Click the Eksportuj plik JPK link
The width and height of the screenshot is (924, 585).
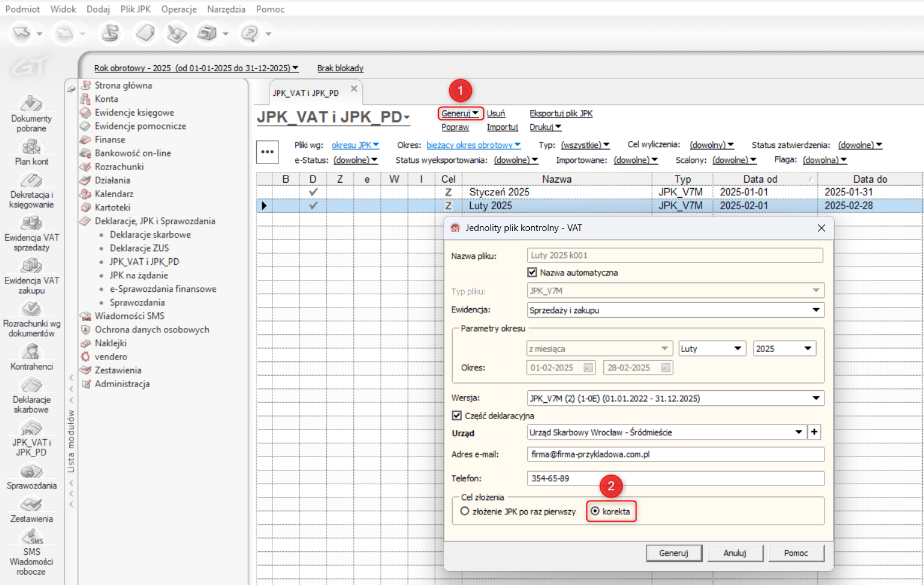pyautogui.click(x=561, y=113)
